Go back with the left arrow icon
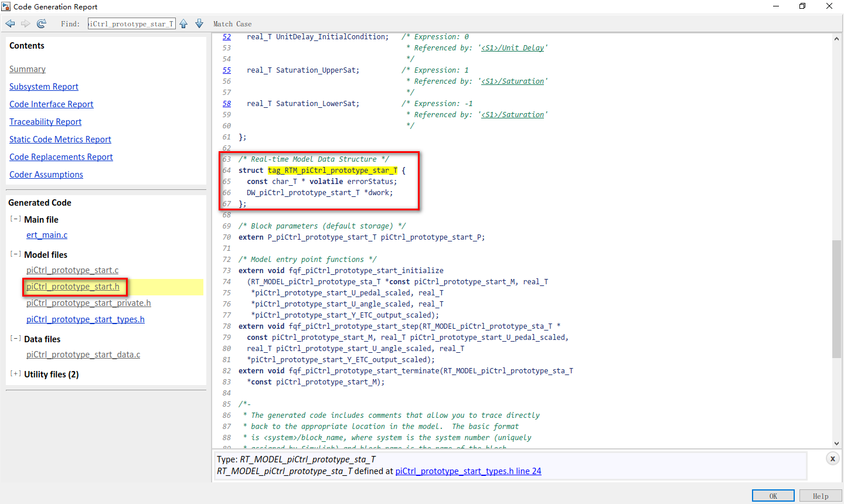This screenshot has height=504, width=844. click(x=10, y=23)
